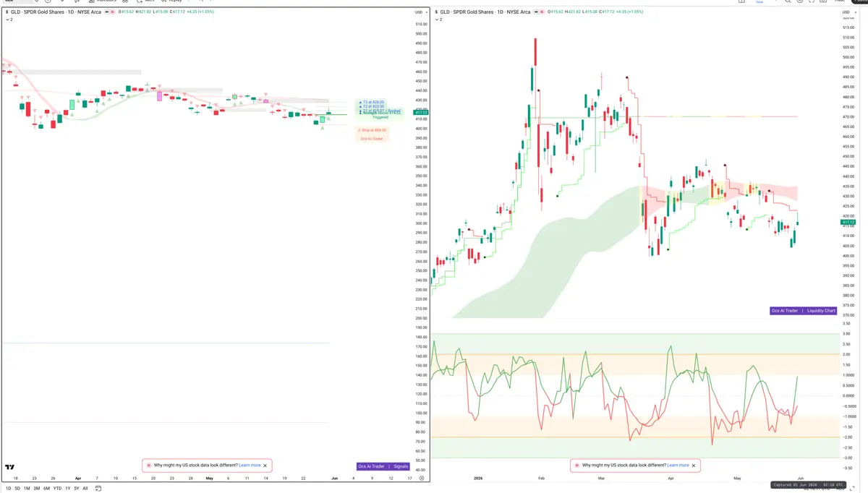Open time axis settings gear, left chart
The width and height of the screenshot is (868, 493).
point(421,479)
